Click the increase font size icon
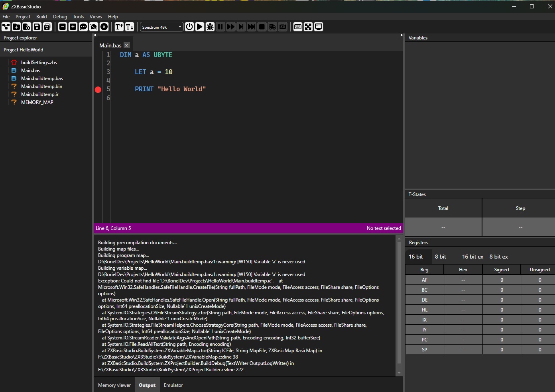Viewport: 555px width, 392px height. [x=119, y=27]
